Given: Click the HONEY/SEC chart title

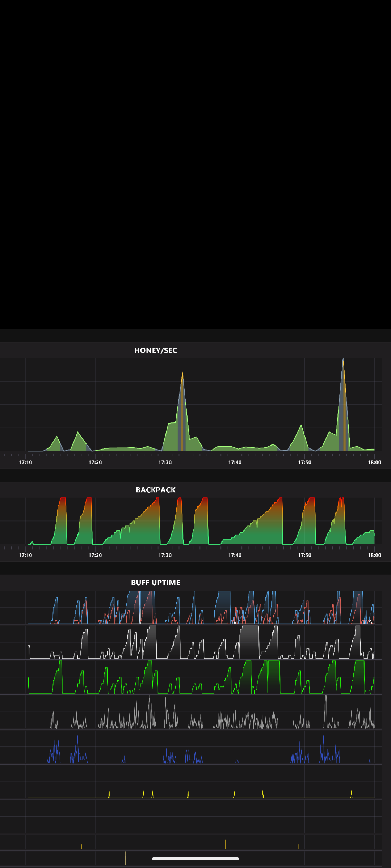Looking at the screenshot, I should (x=155, y=350).
